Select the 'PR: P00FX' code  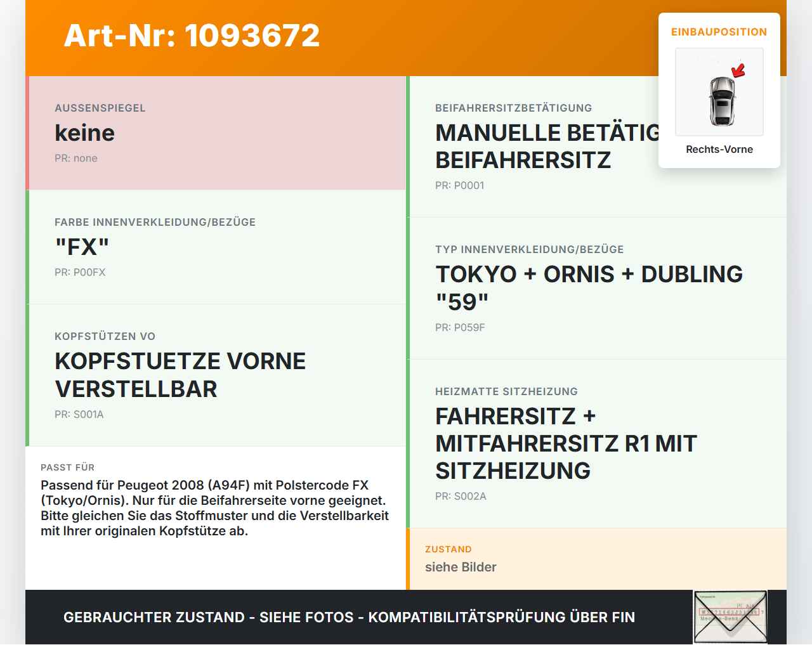(x=80, y=272)
